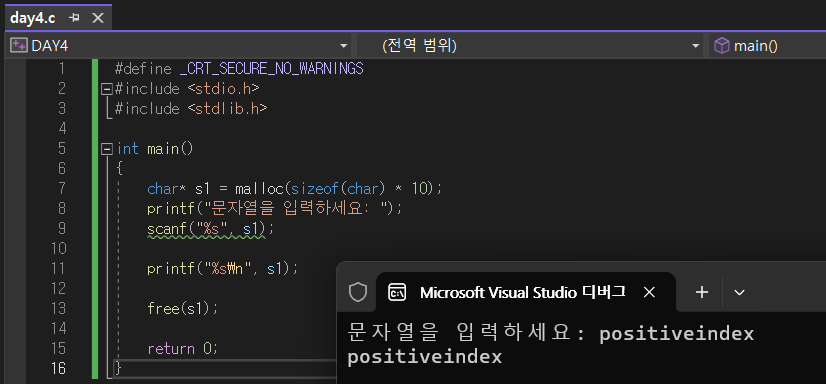Click the return 0 statement
The image size is (826, 384).
click(183, 348)
